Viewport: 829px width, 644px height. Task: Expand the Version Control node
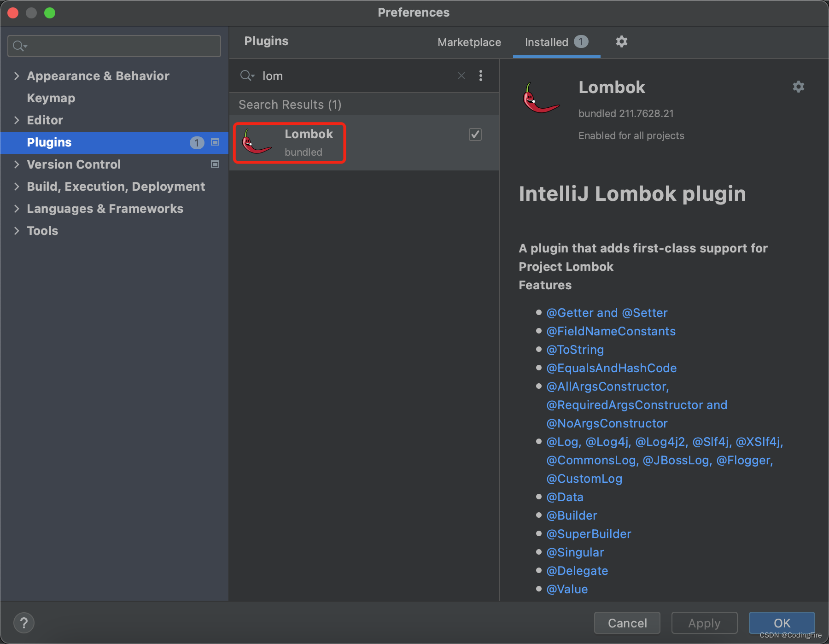(x=17, y=164)
